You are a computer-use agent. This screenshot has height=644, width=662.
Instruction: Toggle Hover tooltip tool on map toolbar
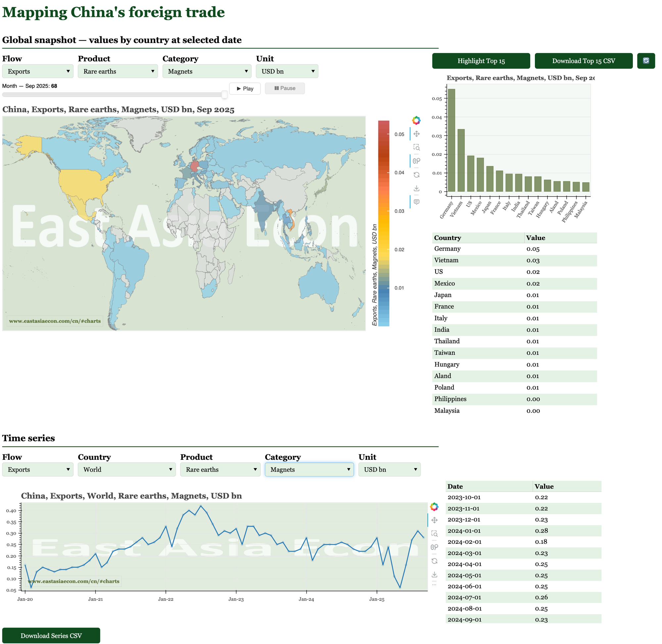click(417, 202)
